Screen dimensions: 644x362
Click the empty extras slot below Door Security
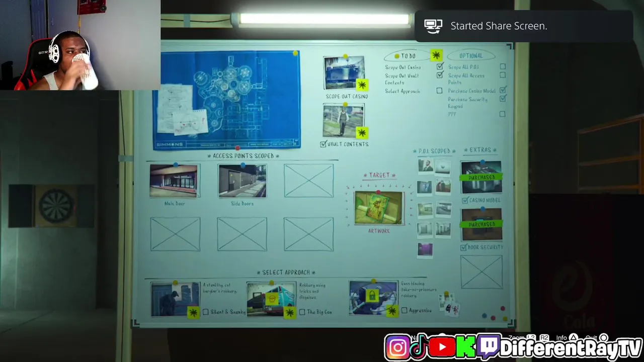tap(481, 272)
